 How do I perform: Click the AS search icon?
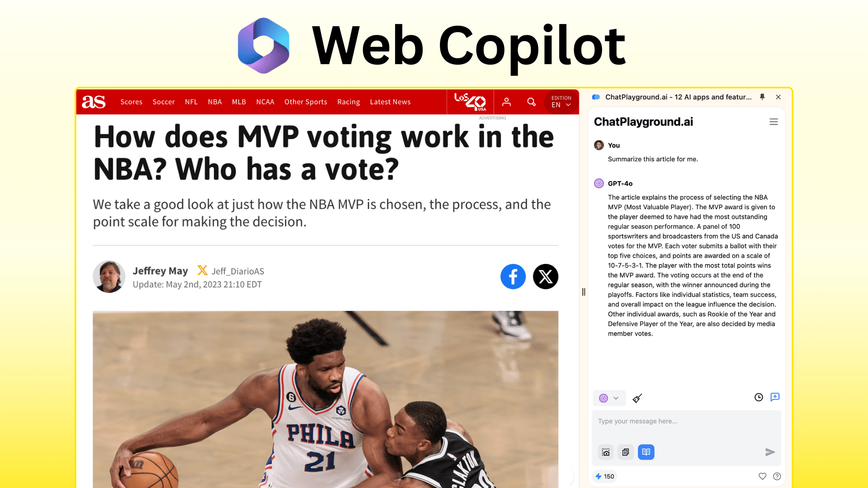(x=531, y=101)
